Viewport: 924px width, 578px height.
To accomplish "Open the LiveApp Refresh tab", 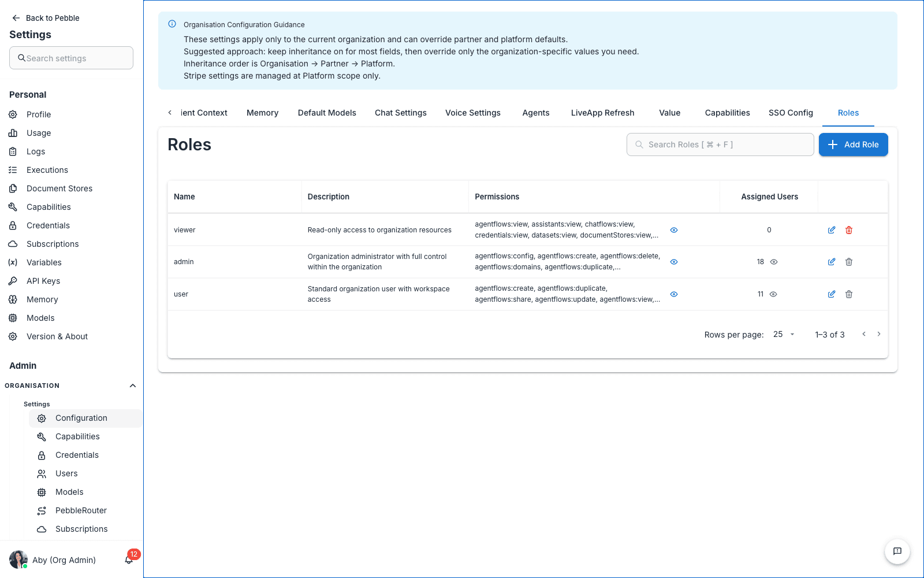I will tap(602, 113).
